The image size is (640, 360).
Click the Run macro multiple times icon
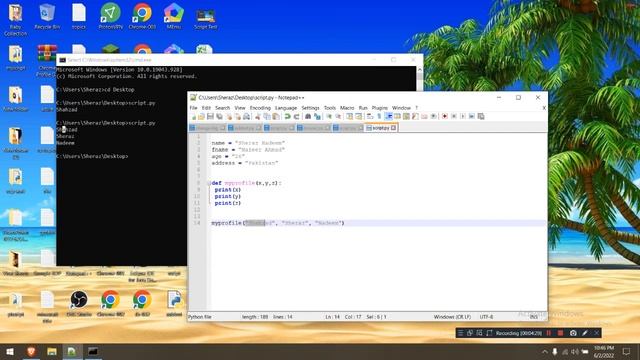pos(472,116)
